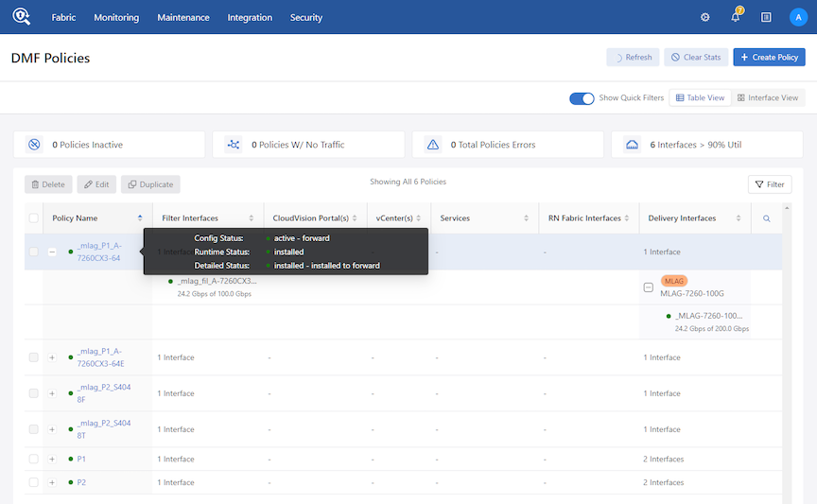Open the settings gear icon
This screenshot has height=504, width=817.
tap(705, 17)
